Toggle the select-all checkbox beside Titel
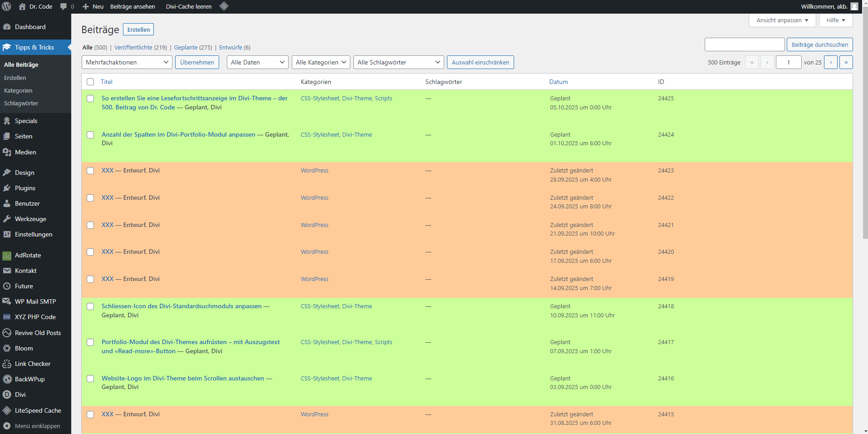This screenshot has height=434, width=868. (x=90, y=82)
